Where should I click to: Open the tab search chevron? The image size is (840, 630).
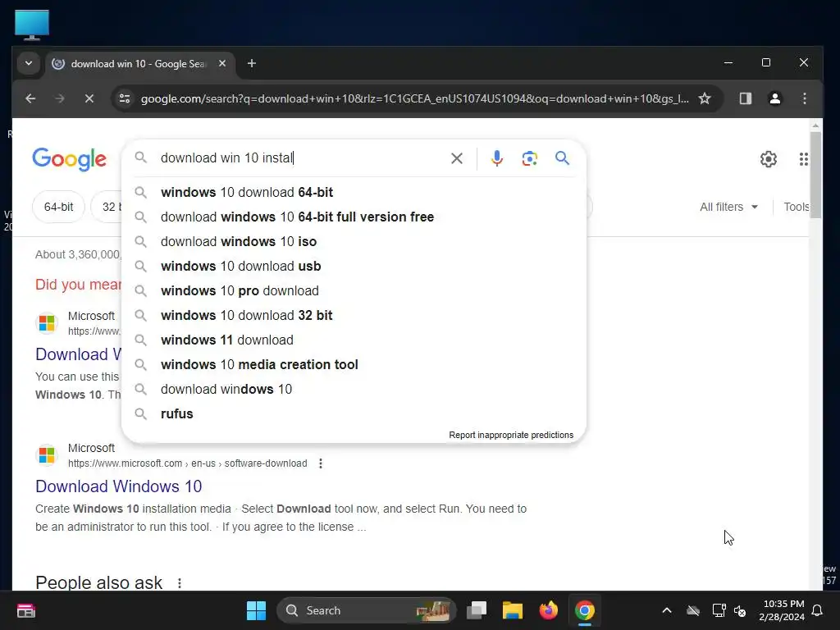click(x=29, y=64)
